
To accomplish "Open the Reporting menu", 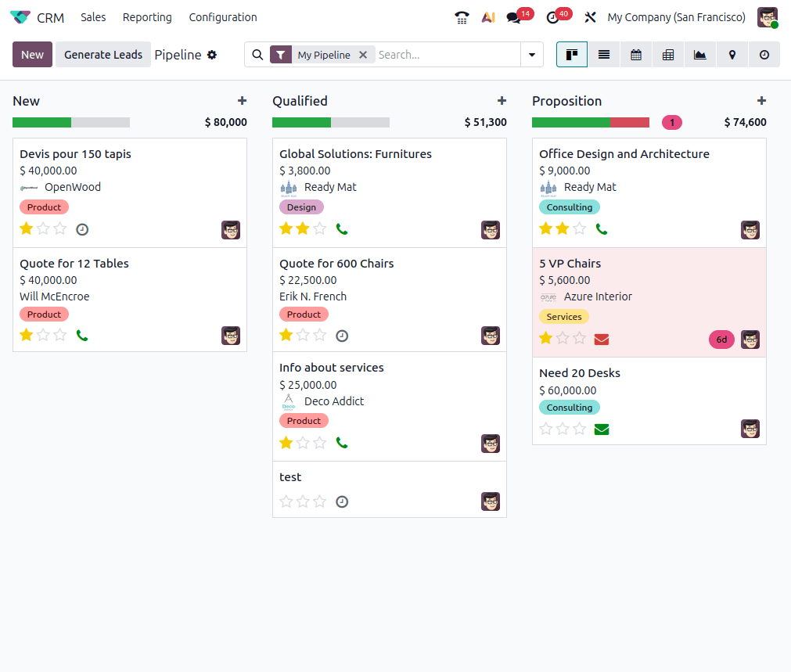I will pyautogui.click(x=147, y=17).
